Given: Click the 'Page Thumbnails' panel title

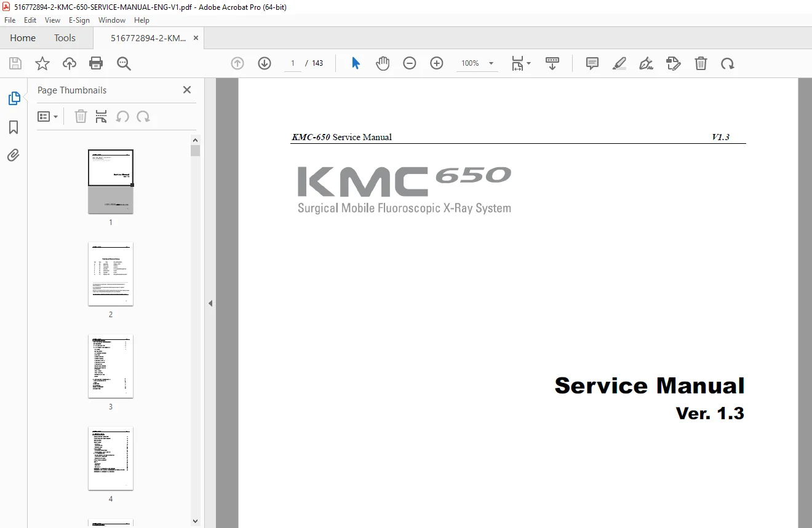Looking at the screenshot, I should pyautogui.click(x=72, y=90).
